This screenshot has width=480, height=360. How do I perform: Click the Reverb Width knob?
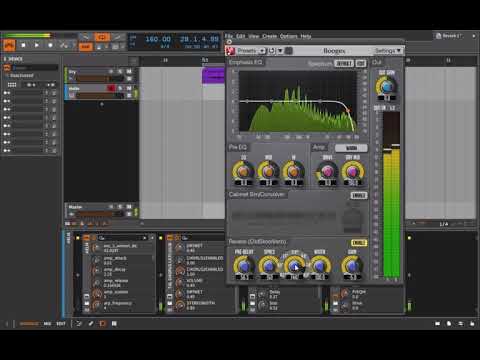coord(320,266)
